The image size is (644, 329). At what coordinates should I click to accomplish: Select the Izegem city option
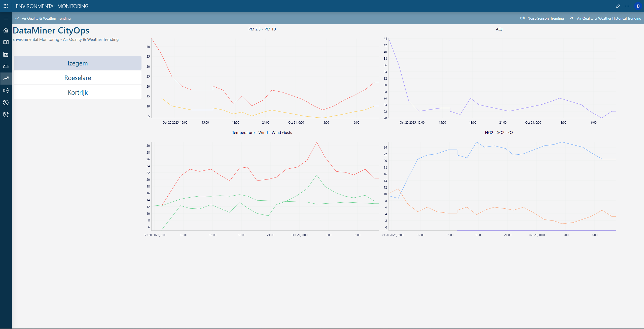point(78,63)
